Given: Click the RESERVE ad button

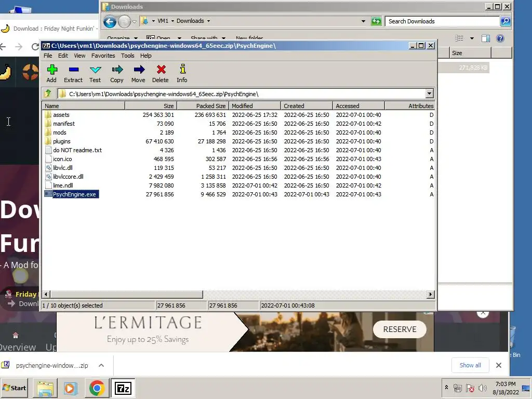Looking at the screenshot, I should pyautogui.click(x=400, y=329).
